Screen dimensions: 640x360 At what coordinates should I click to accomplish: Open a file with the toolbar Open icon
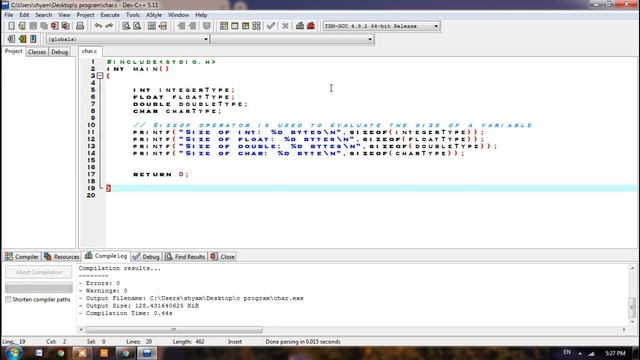coord(22,26)
